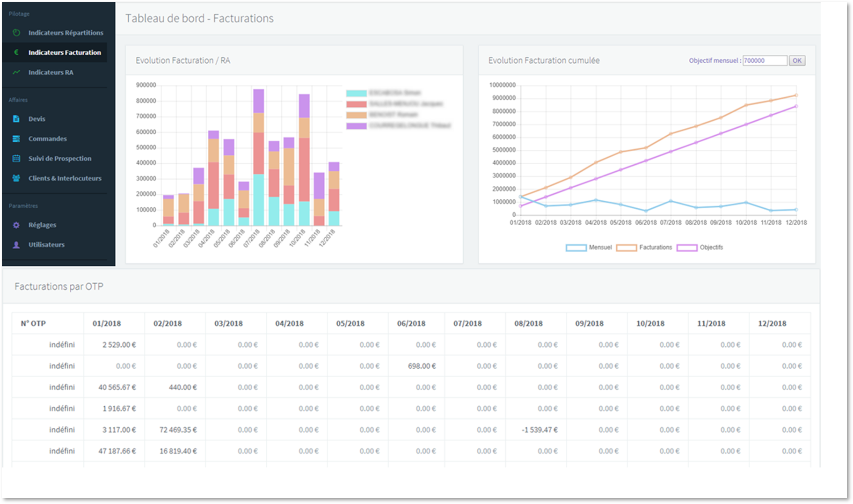Click the Réglages gear icon
The width and height of the screenshot is (853, 504).
pyautogui.click(x=16, y=225)
